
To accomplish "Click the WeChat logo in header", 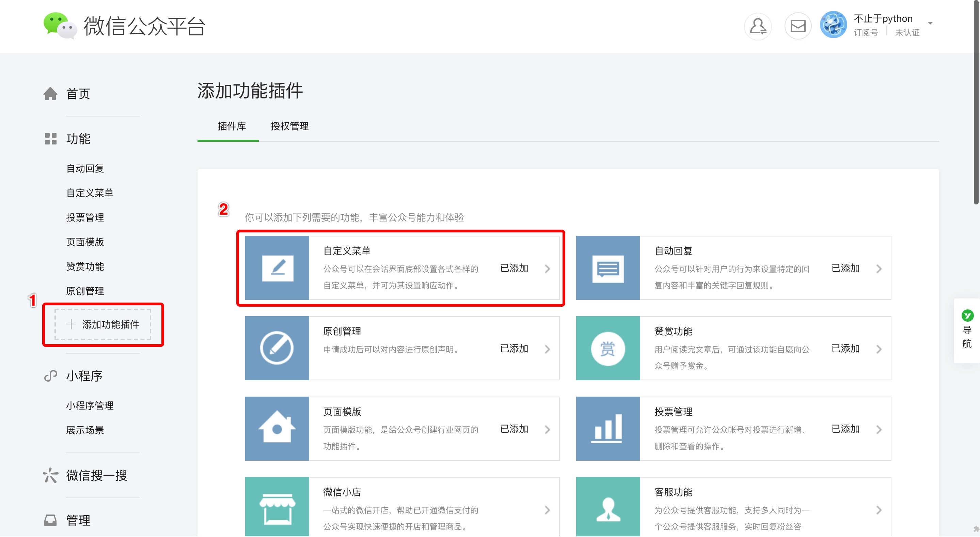I will pos(60,26).
